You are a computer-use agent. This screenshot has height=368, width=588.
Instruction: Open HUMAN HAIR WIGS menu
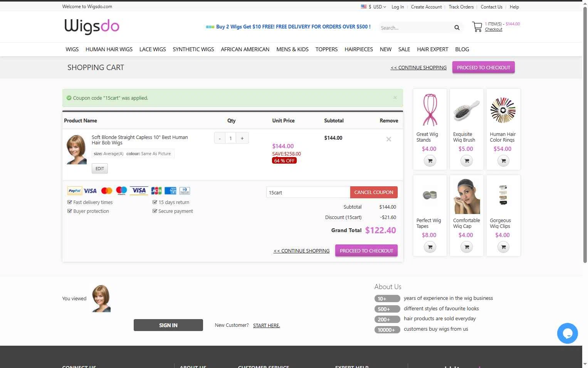(109, 49)
